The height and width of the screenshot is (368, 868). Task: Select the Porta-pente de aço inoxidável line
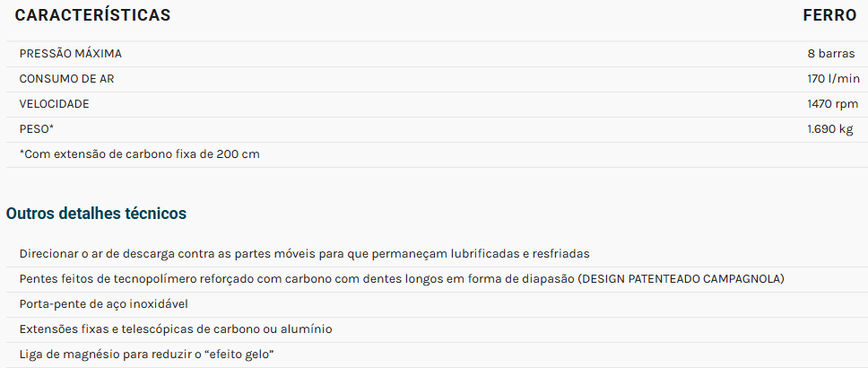(104, 304)
